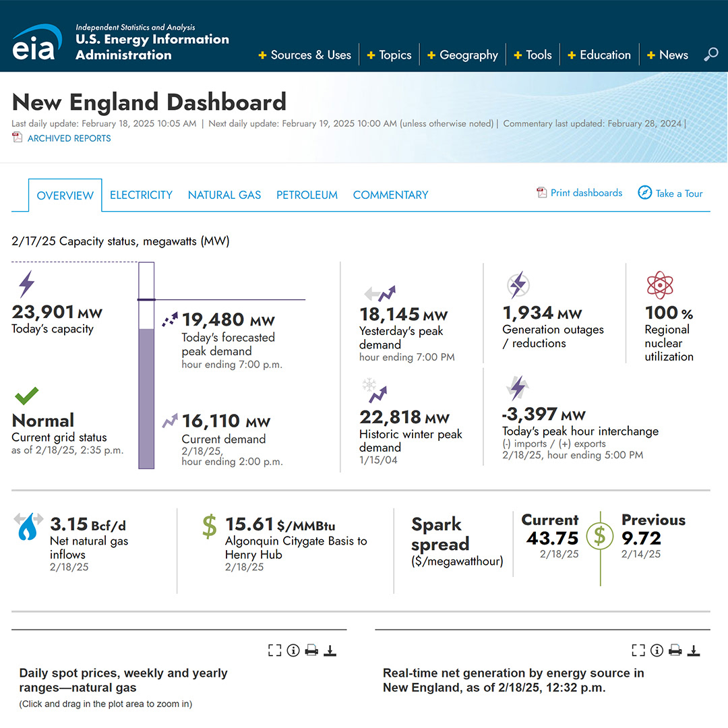Click yesterday's peak demand arrow icon

380,293
